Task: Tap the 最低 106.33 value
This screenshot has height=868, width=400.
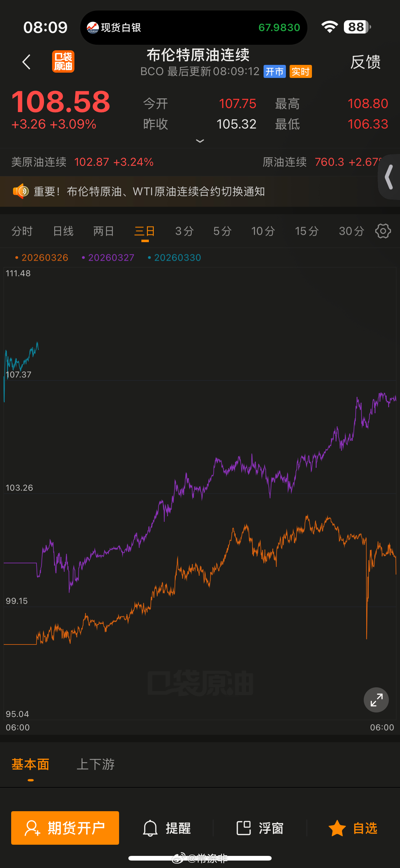Action: (x=368, y=124)
